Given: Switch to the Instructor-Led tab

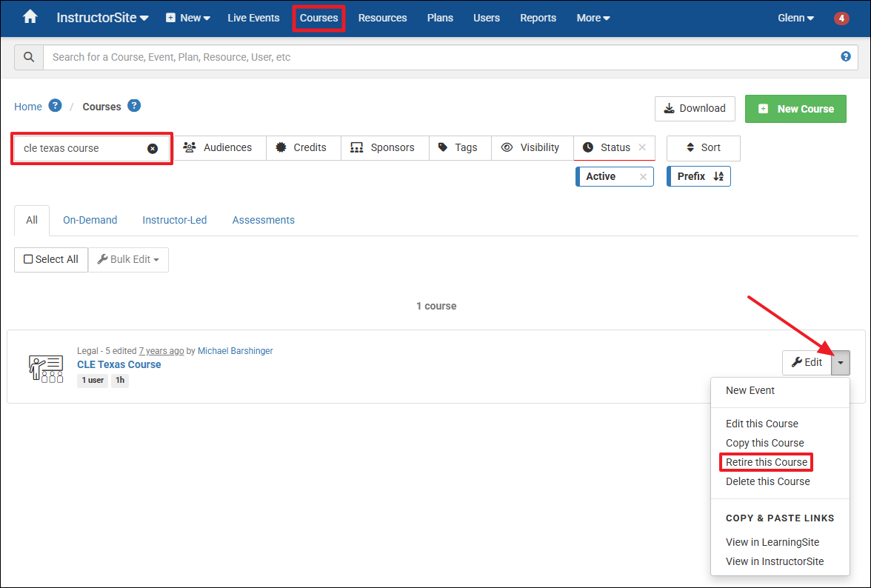Looking at the screenshot, I should coord(175,221).
